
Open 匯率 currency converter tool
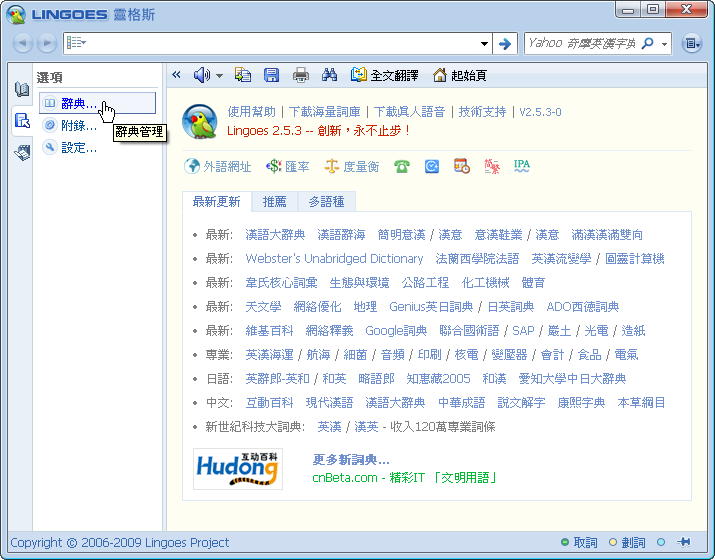(287, 166)
